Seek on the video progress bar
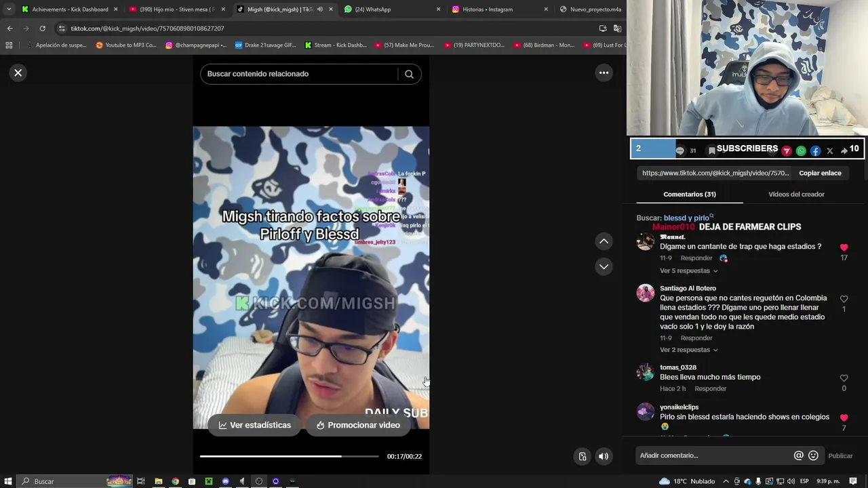Screen dimensions: 868x488 (x=290, y=456)
